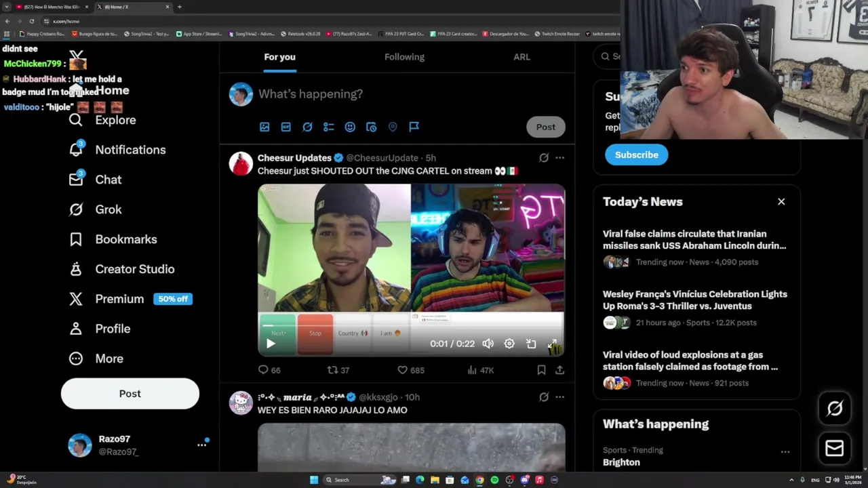
Task: Open Chat in the X sidebar
Action: pyautogui.click(x=95, y=180)
